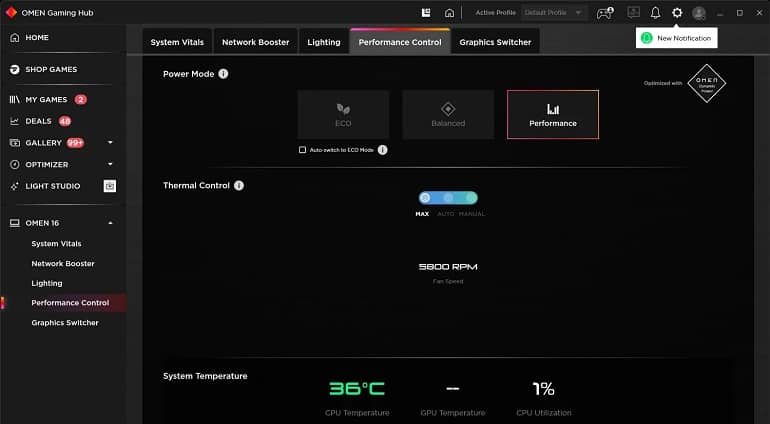
Task: Open System Vitals under OMEN 16
Action: coord(56,244)
